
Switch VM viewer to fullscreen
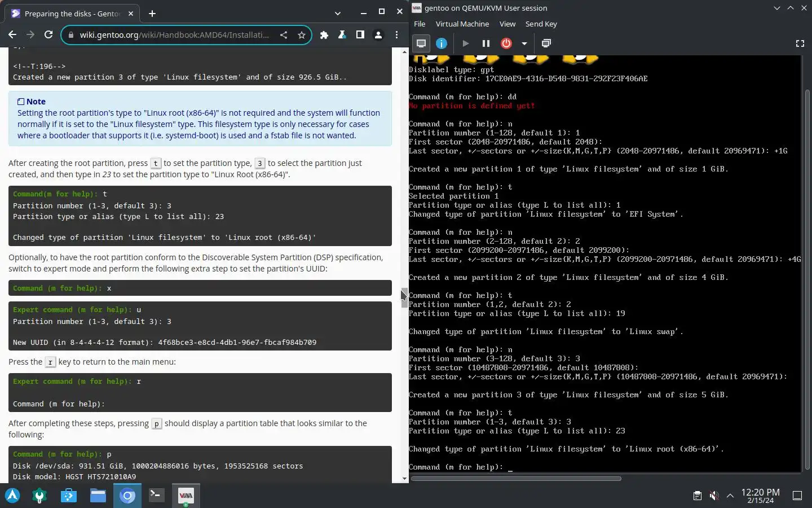click(800, 43)
